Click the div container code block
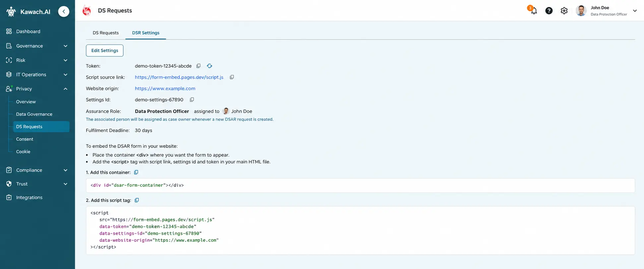The height and width of the screenshot is (269, 644). [360, 185]
